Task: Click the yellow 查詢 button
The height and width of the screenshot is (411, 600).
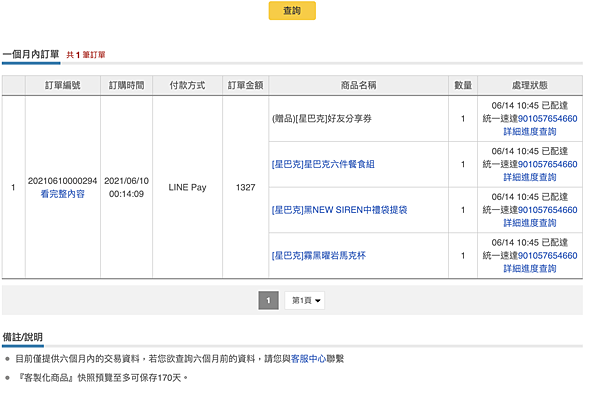Action: (x=292, y=11)
